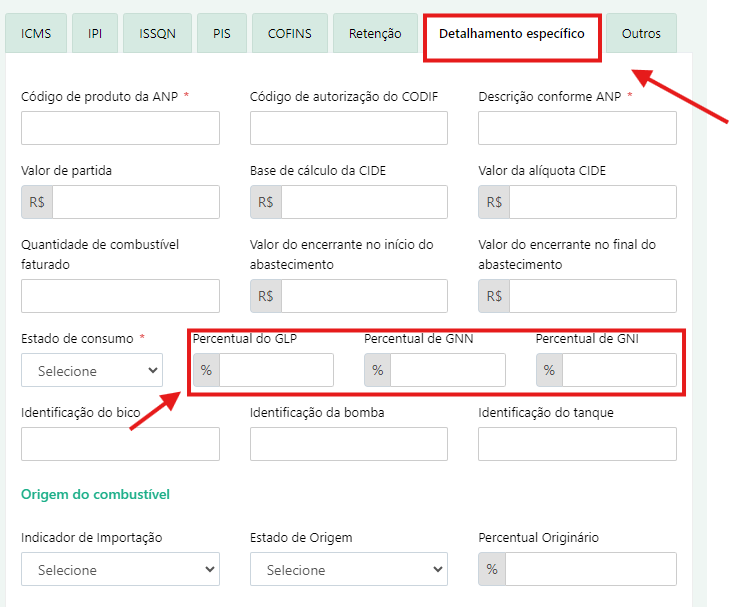The height and width of the screenshot is (607, 730).
Task: Focus the Código de produto da ANP field
Action: pos(120,128)
